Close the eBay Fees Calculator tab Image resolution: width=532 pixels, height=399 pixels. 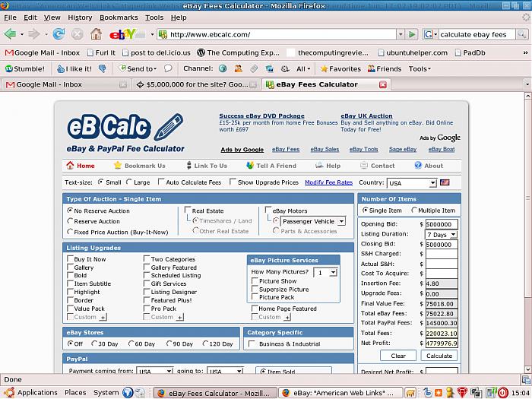383,84
